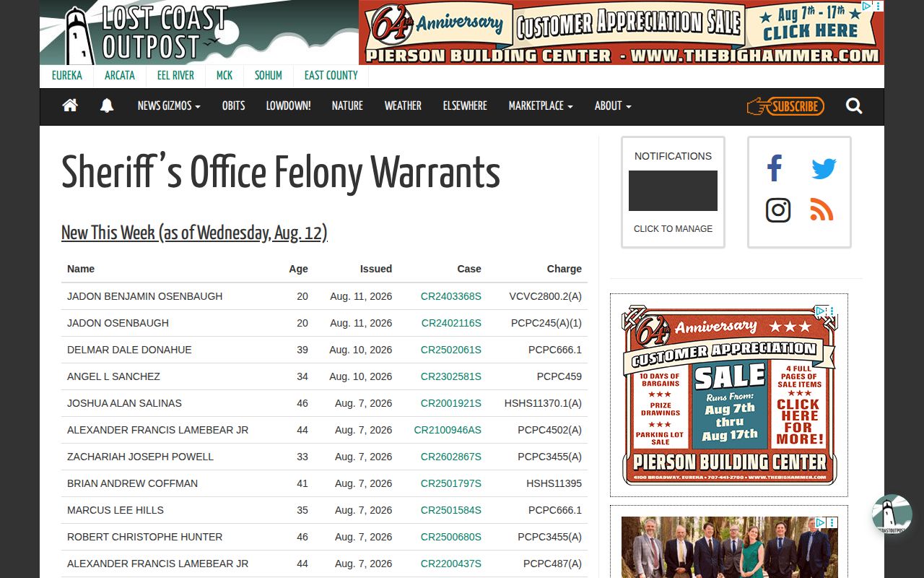
Task: Open case CR2500680S link
Action: [451, 537]
